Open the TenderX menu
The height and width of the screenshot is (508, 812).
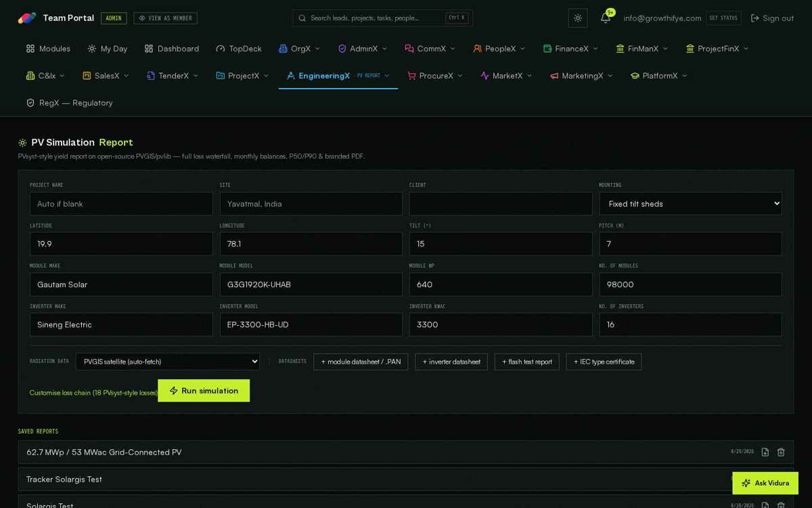pos(173,76)
